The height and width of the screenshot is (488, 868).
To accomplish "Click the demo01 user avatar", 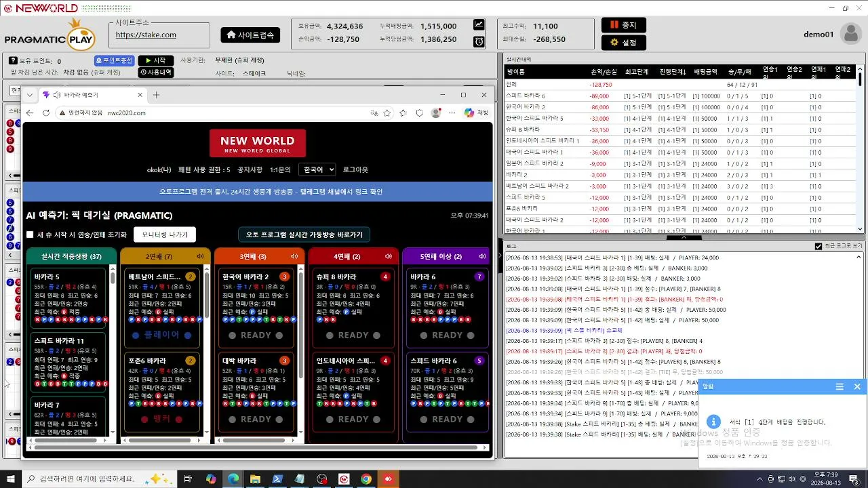I will [850, 34].
